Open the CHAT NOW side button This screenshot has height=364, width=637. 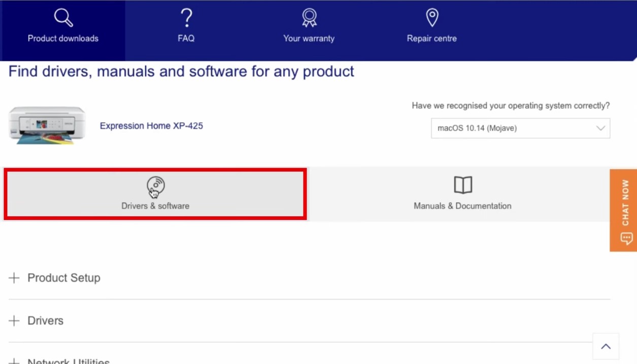pos(623,210)
